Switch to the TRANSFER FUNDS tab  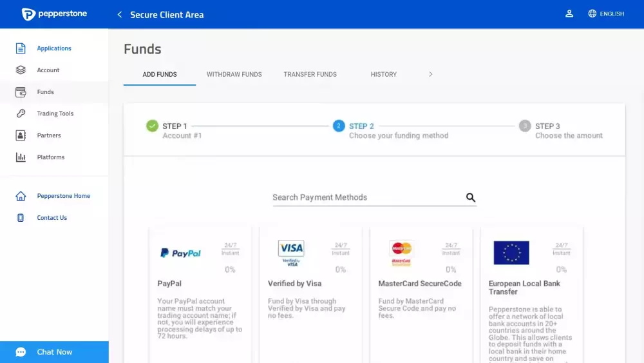point(310,74)
